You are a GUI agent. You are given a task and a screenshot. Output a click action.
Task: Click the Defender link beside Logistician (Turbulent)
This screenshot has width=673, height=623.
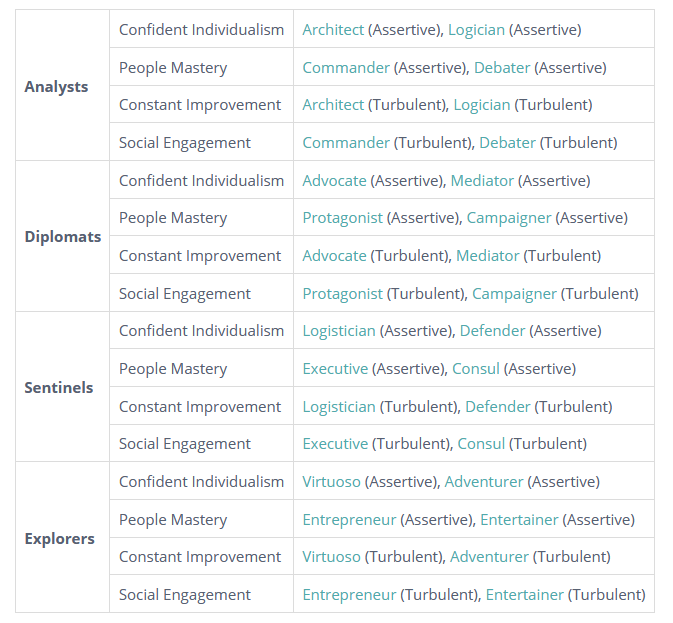pyautogui.click(x=498, y=407)
